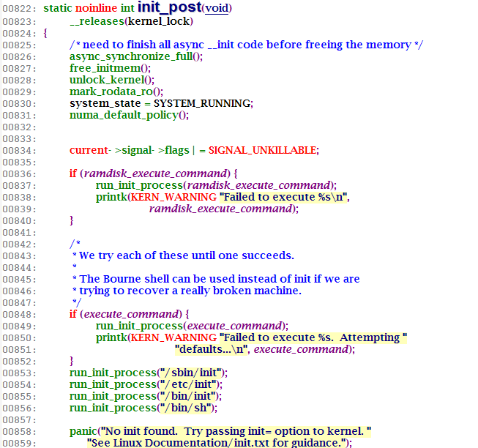The width and height of the screenshot is (478, 448).
Task: Select line number 00859
Action: [18, 442]
